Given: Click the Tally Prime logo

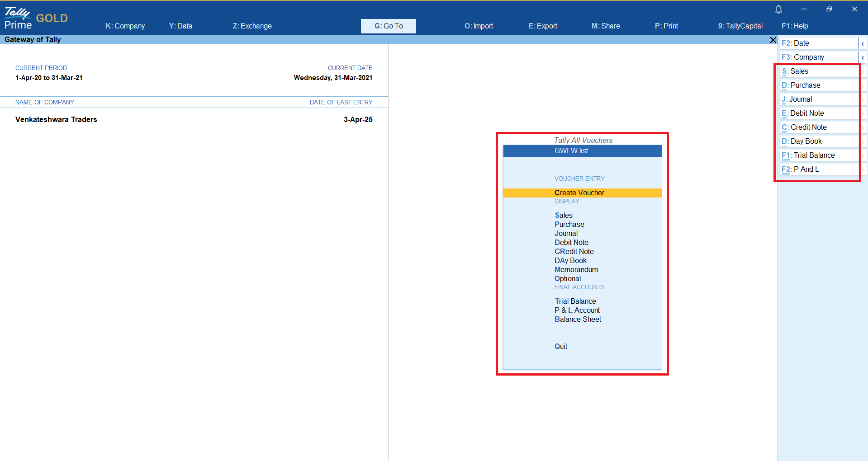Looking at the screenshot, I should [18, 19].
